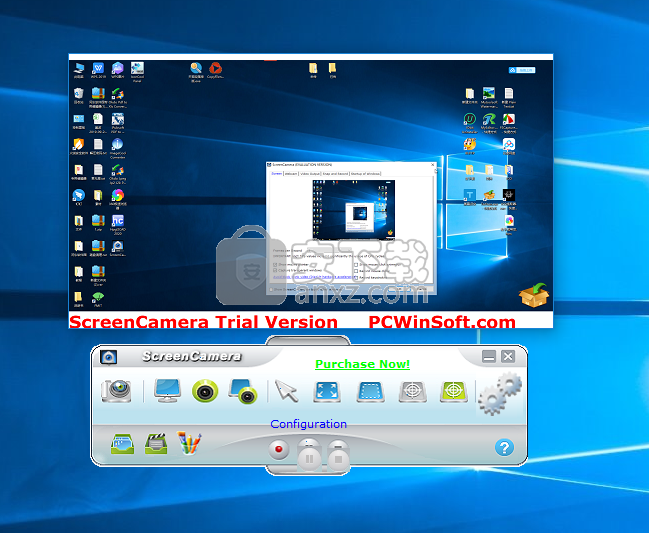The image size is (649, 533).
Task: Start recording with the red record button
Action: point(279,449)
